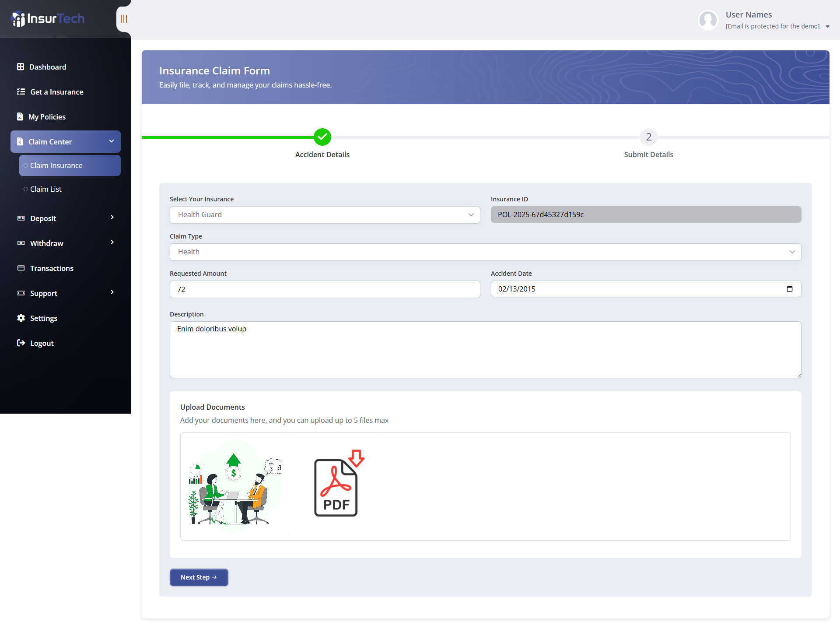Click the user avatar picture
Screen dimensions: 840x629
(x=708, y=20)
